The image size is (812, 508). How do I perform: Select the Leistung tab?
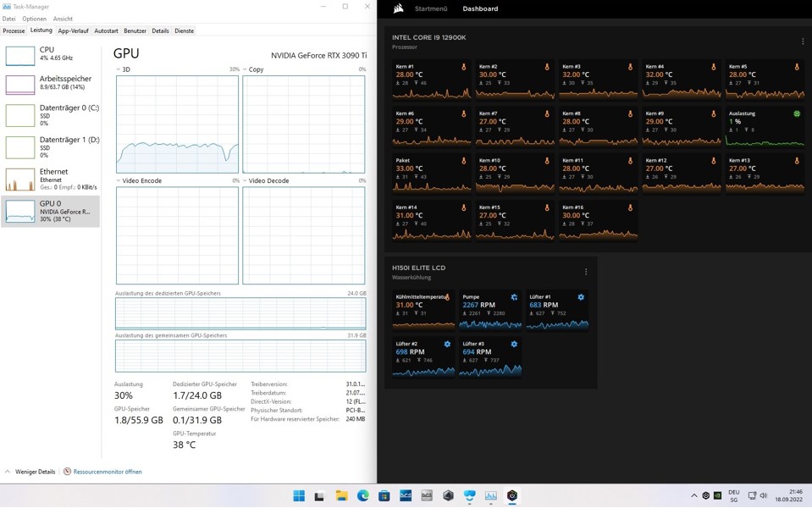41,30
